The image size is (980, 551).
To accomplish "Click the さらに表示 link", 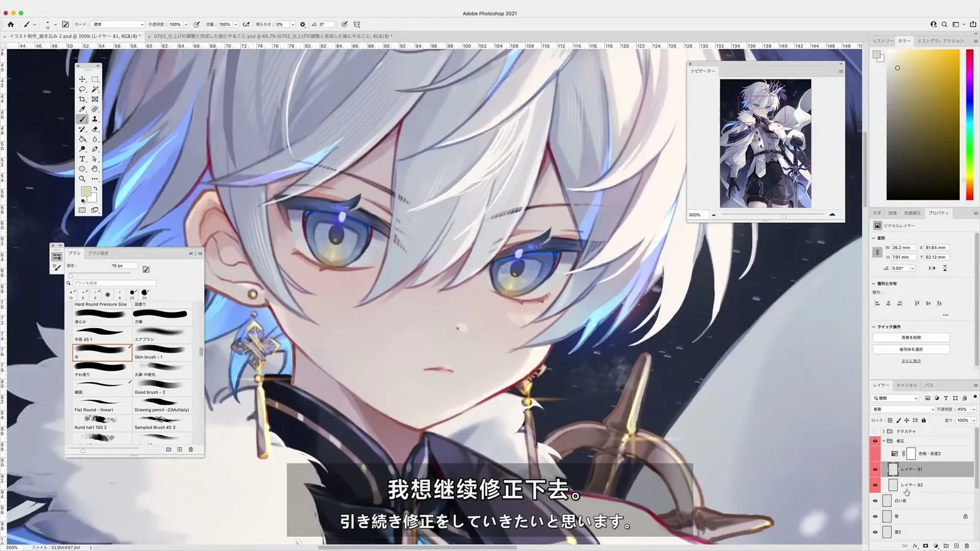I will coord(911,361).
